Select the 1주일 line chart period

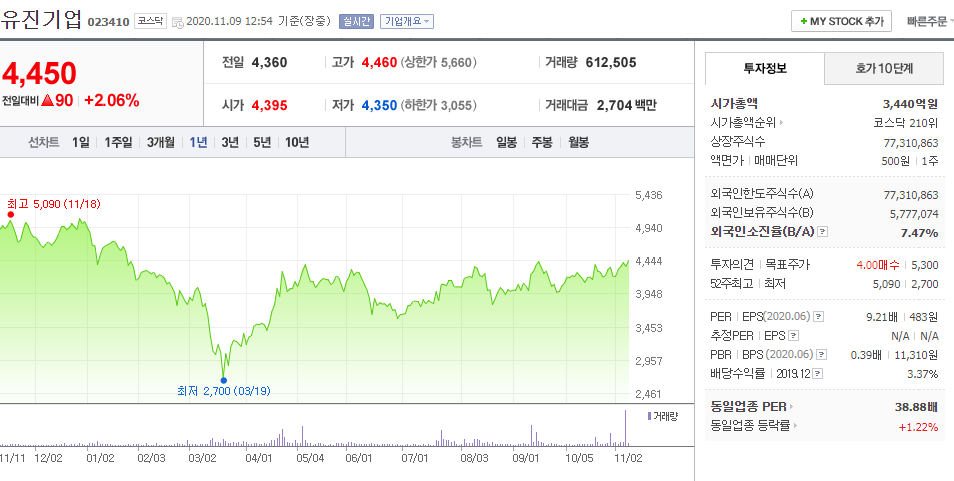118,143
